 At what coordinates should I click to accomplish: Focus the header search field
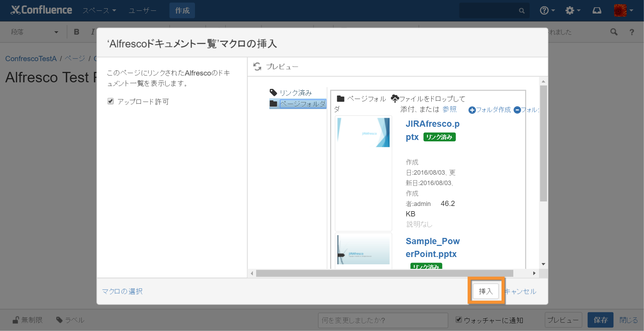coord(494,10)
